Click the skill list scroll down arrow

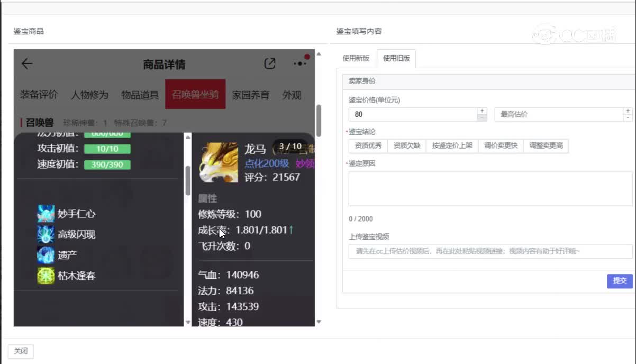(187, 322)
